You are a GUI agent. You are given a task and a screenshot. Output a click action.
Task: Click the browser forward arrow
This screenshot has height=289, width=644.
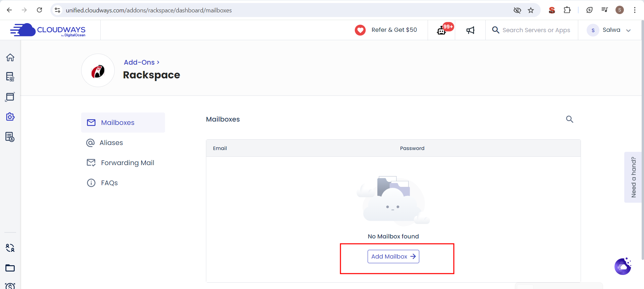24,10
